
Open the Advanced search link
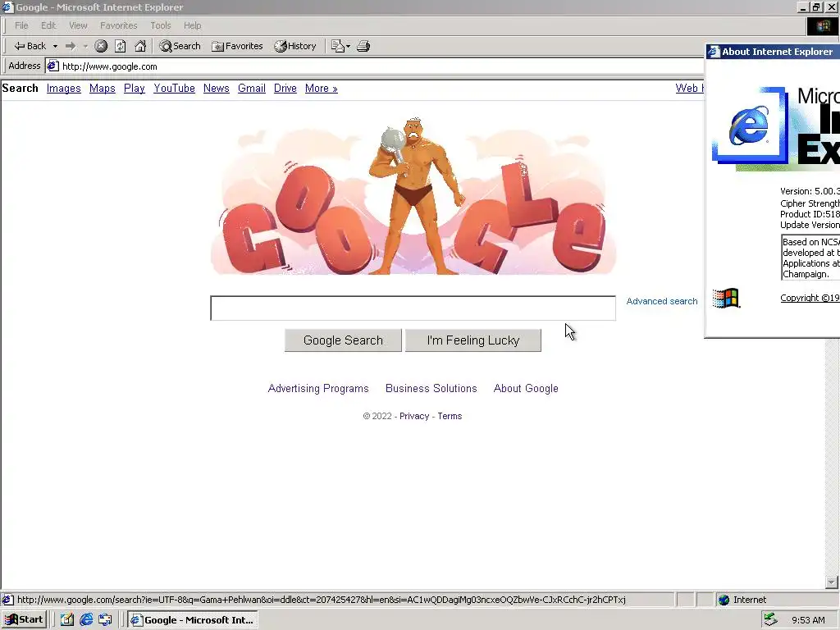(x=662, y=301)
